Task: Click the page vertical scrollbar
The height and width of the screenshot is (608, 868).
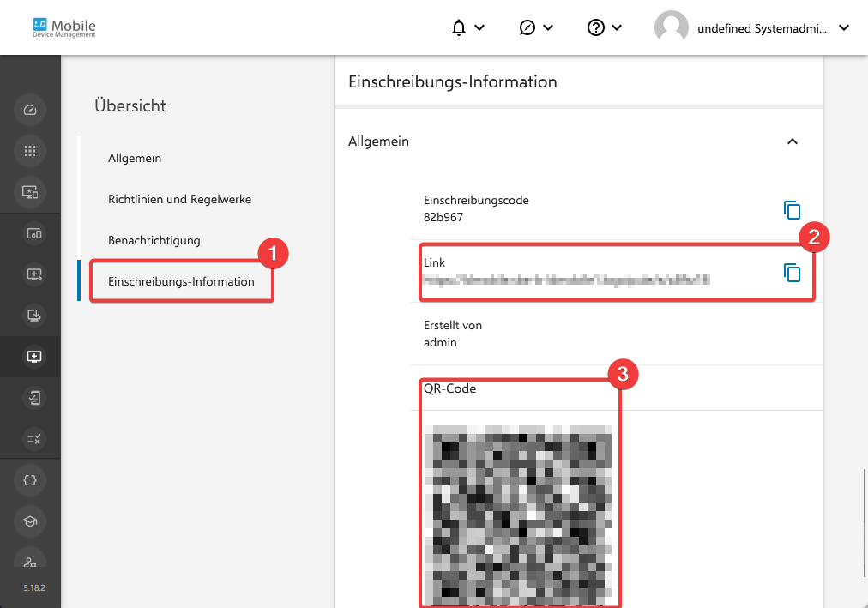Action: click(x=864, y=523)
